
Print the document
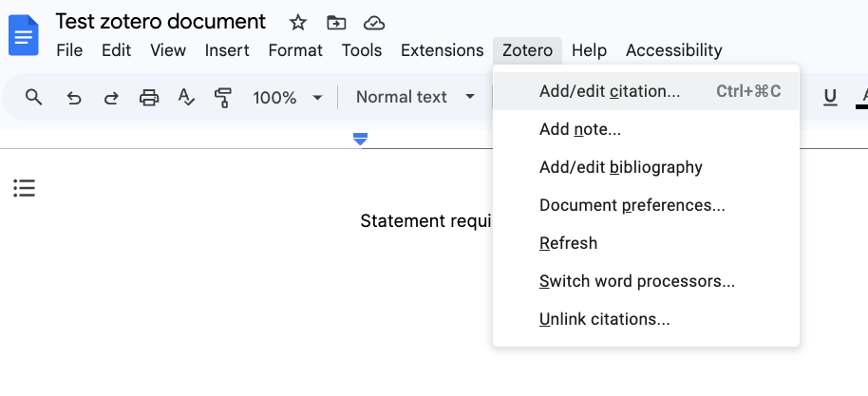click(x=149, y=98)
